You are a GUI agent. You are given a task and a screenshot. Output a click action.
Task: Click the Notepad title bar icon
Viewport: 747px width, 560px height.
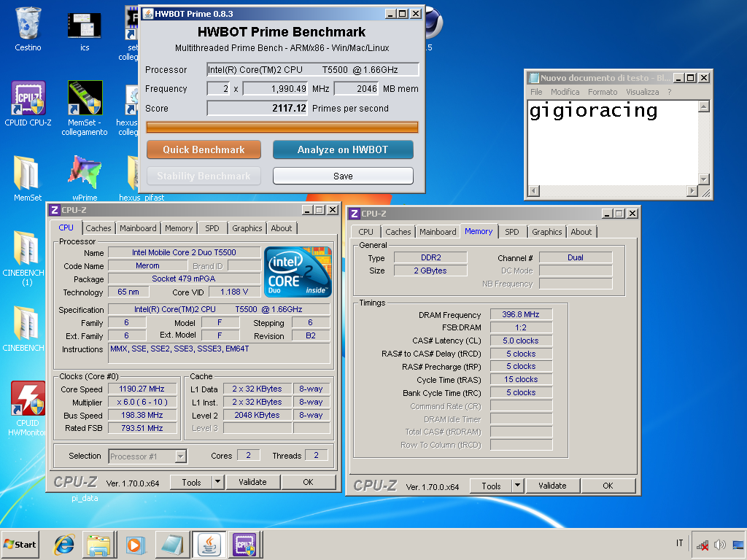pyautogui.click(x=534, y=77)
